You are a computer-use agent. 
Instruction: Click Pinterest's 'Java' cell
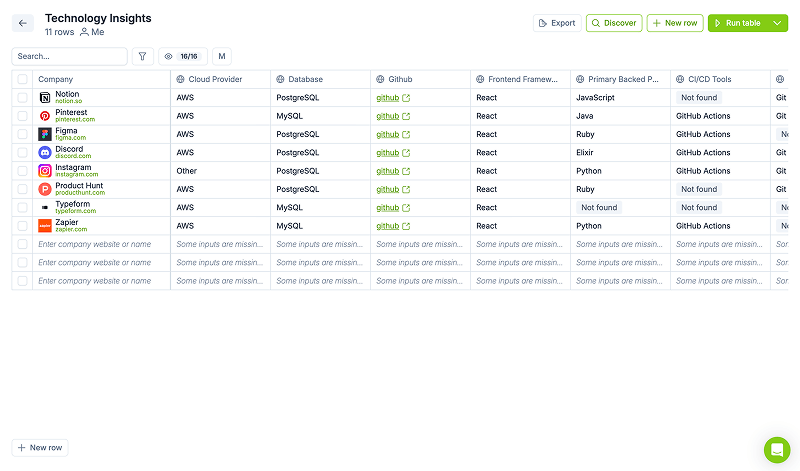(620, 116)
